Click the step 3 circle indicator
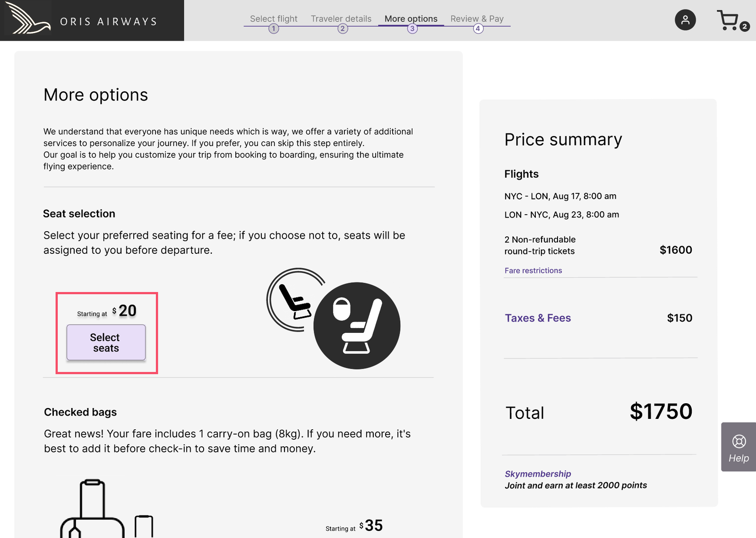Viewport: 756px width, 538px height. pos(412,29)
